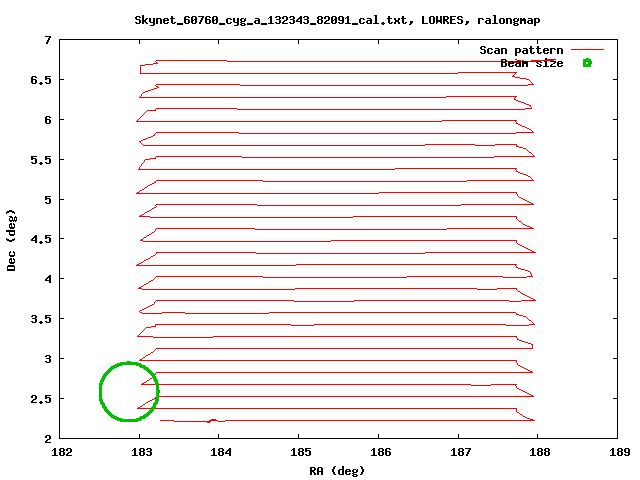
Task: Click the y-axis tick label 2.5
Action: [x=41, y=399]
